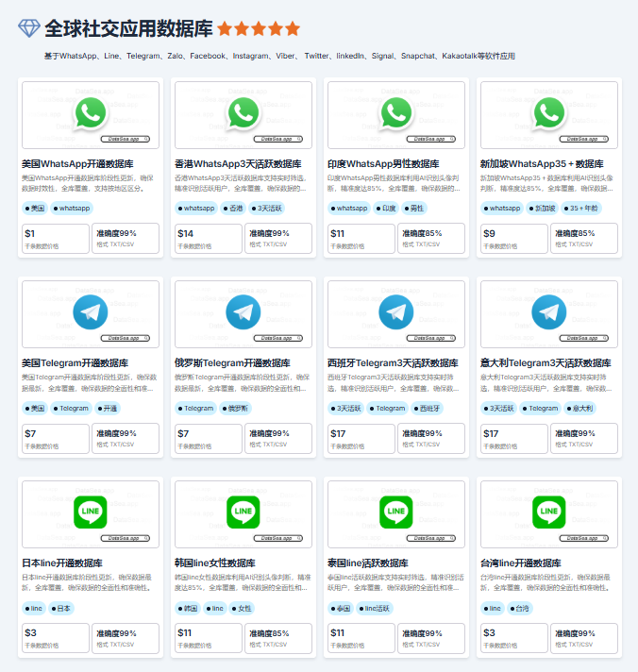The width and height of the screenshot is (638, 672).
Task: Open the 台湾line开通数据库 title link
Action: (x=521, y=563)
